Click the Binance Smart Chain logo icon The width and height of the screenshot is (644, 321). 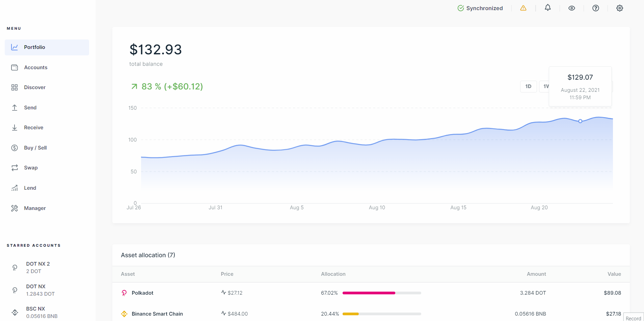[124, 314]
